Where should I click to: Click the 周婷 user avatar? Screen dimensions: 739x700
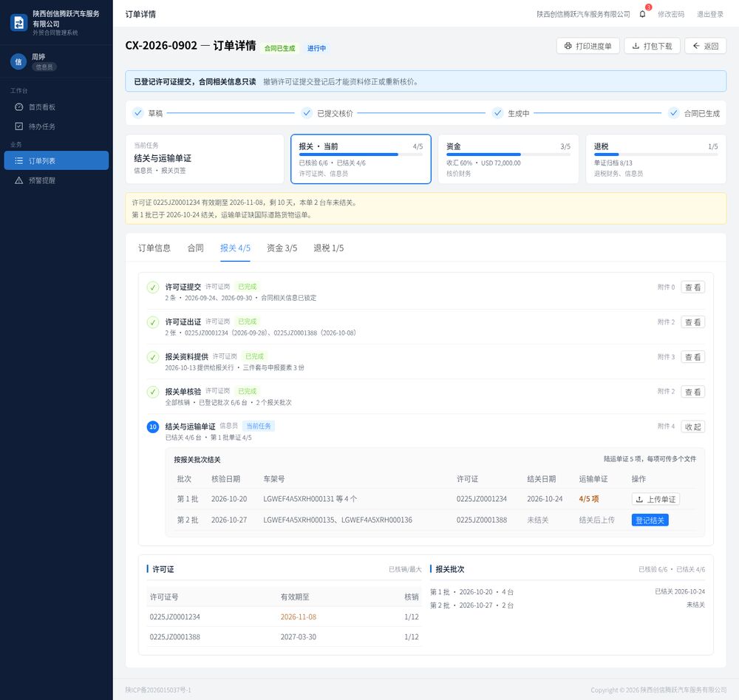click(18, 62)
